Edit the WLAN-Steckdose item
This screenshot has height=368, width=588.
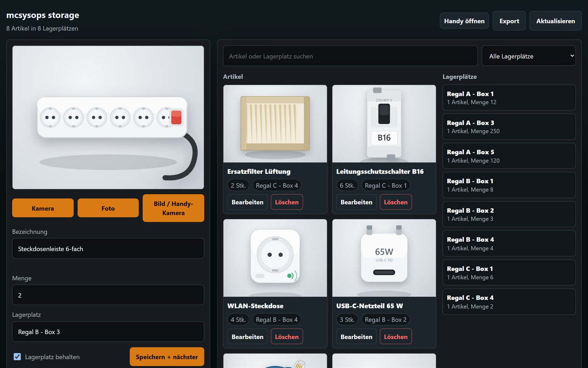[247, 337]
